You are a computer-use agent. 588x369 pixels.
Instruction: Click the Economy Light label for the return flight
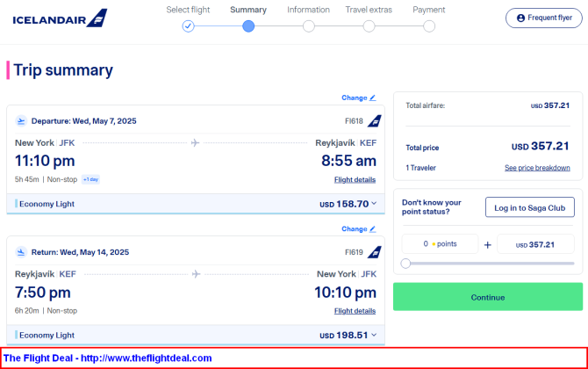click(x=47, y=336)
